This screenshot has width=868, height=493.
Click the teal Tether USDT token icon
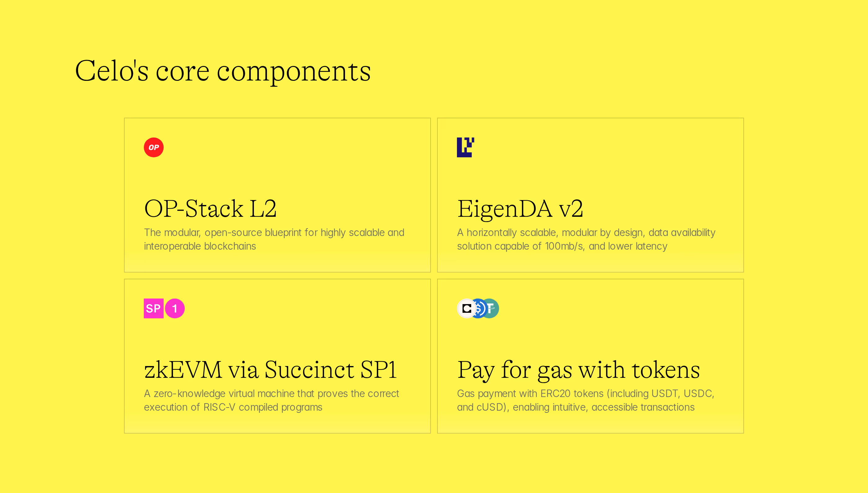point(492,308)
